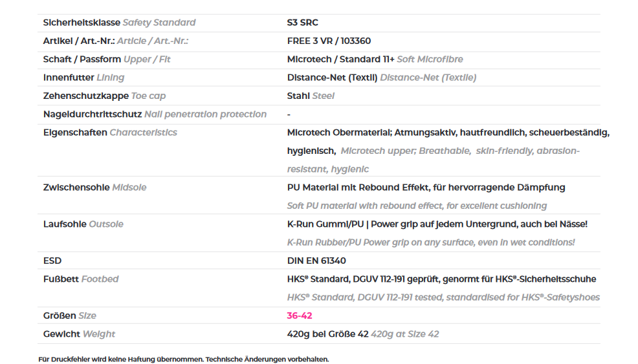Screen dimensions: 638x364
Task: Click the Stahl Steel toe cap value
Action: tap(311, 96)
